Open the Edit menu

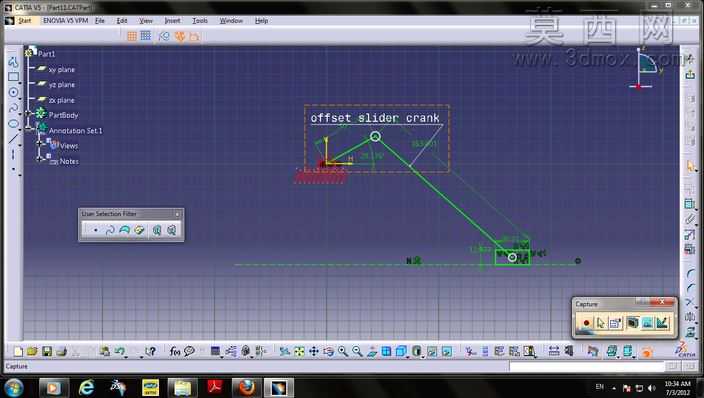[x=122, y=21]
